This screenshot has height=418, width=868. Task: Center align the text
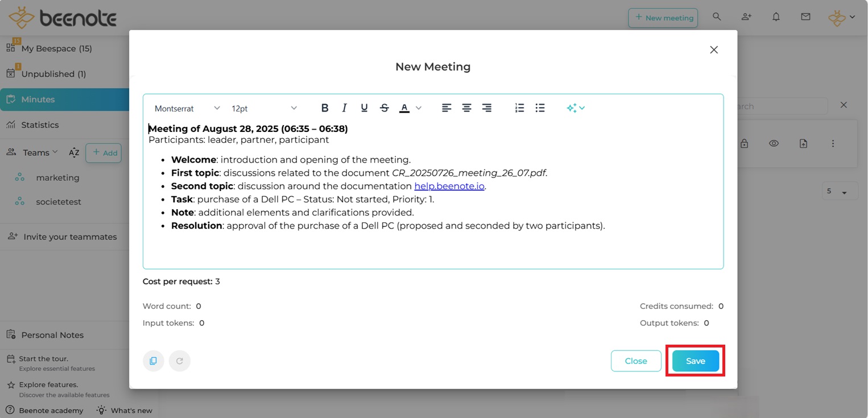[466, 108]
